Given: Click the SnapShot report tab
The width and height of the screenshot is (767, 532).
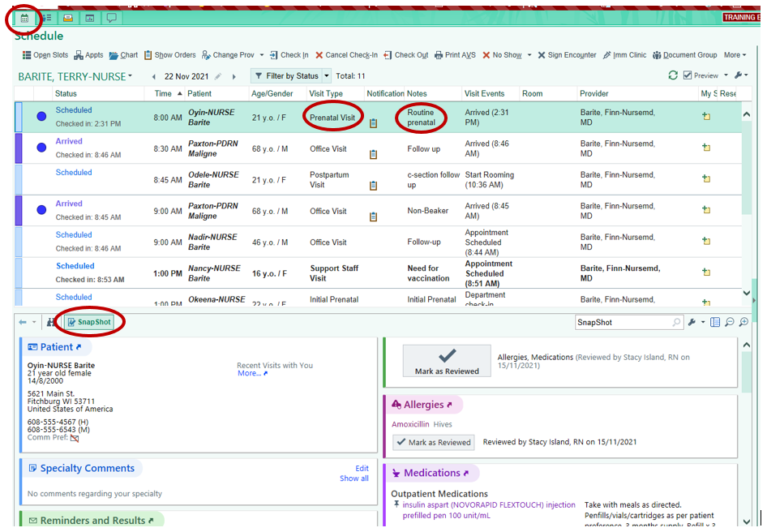Looking at the screenshot, I should pyautogui.click(x=89, y=322).
